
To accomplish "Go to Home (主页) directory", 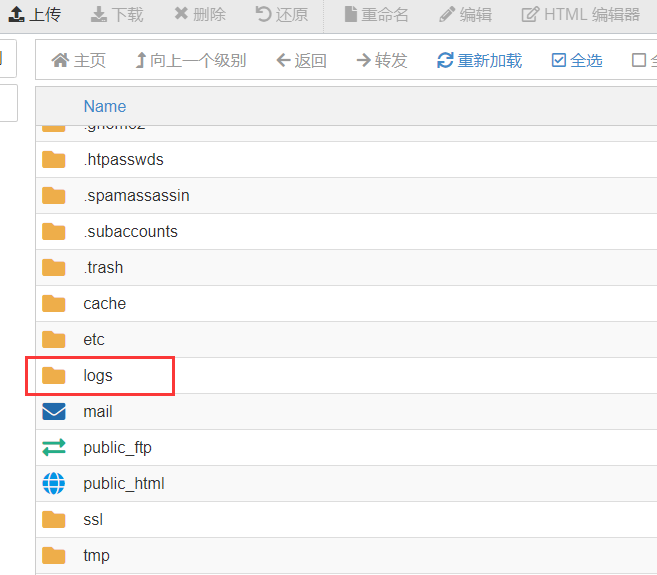I will [x=78, y=61].
